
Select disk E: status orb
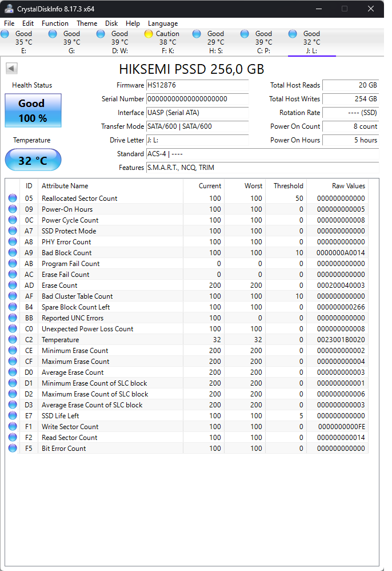coord(5,34)
